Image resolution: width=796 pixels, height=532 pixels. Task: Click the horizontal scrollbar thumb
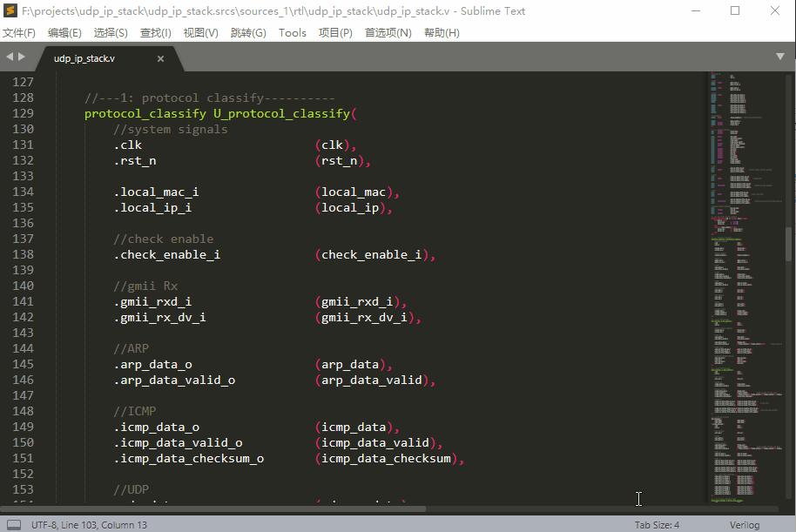click(x=213, y=508)
